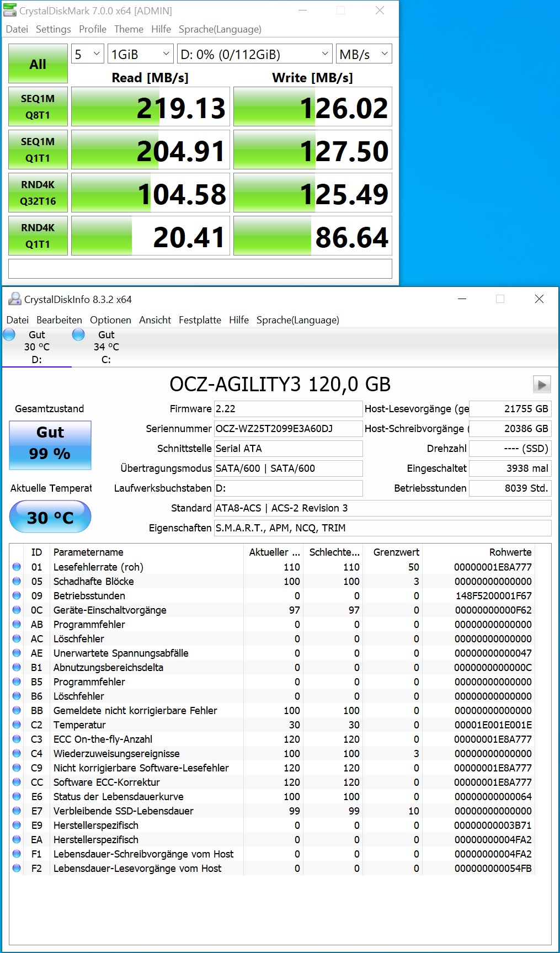Click the disk title OCZ-AGILITY3 120,0 GB
Viewport: 560px width, 953px height.
pos(280,384)
